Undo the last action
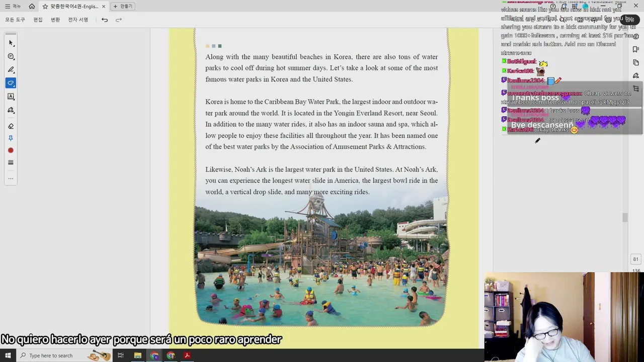 pyautogui.click(x=105, y=20)
